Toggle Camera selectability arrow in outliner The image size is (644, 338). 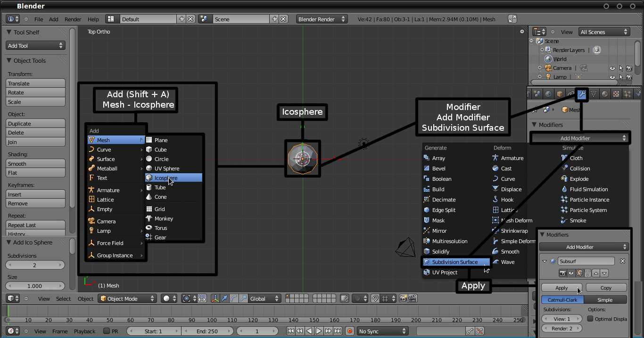(x=621, y=68)
